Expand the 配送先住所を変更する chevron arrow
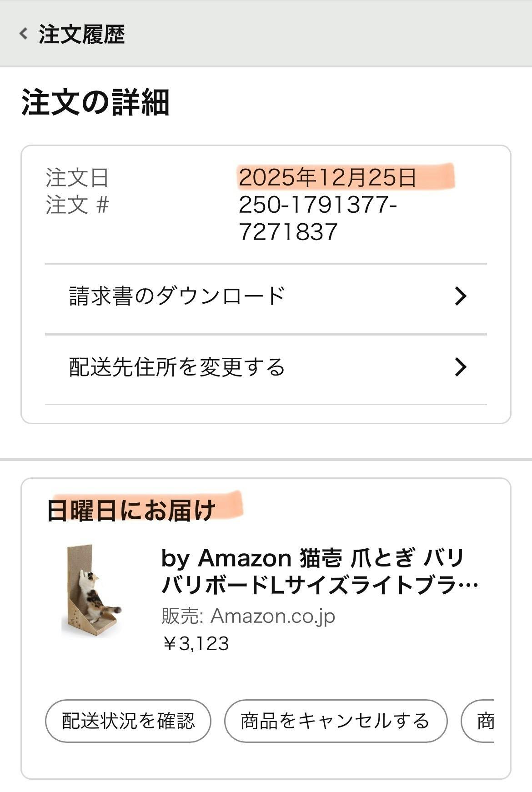Screen dimensions: 532x792 pyautogui.click(x=460, y=367)
